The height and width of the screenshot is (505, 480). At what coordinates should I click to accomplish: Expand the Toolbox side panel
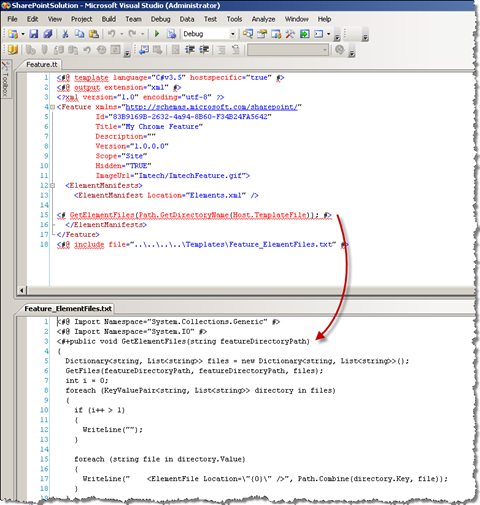click(6, 79)
